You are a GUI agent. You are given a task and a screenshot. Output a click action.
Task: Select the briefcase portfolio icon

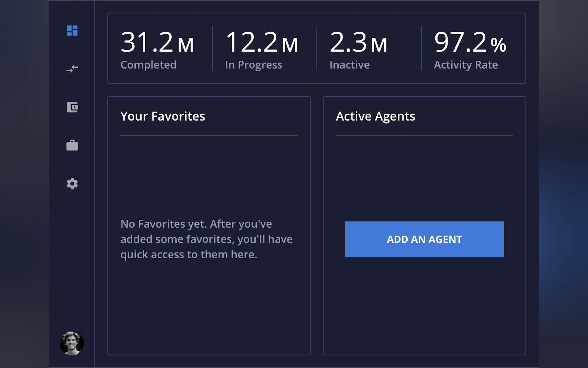pos(72,145)
